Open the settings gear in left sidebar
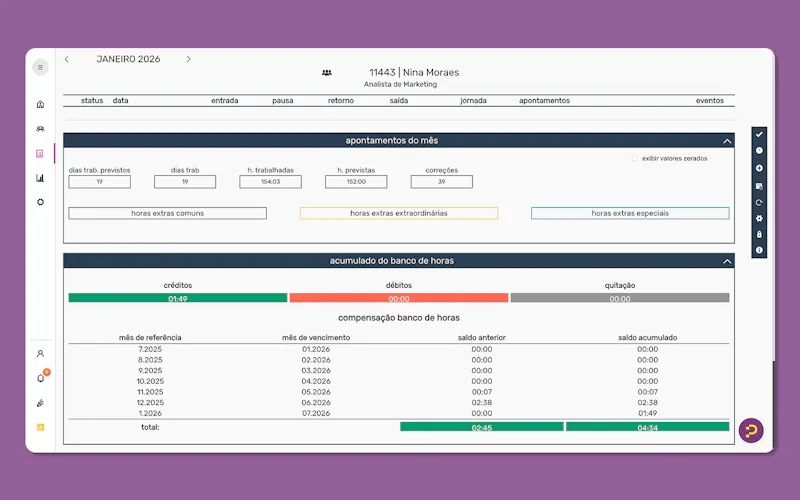 pyautogui.click(x=40, y=202)
